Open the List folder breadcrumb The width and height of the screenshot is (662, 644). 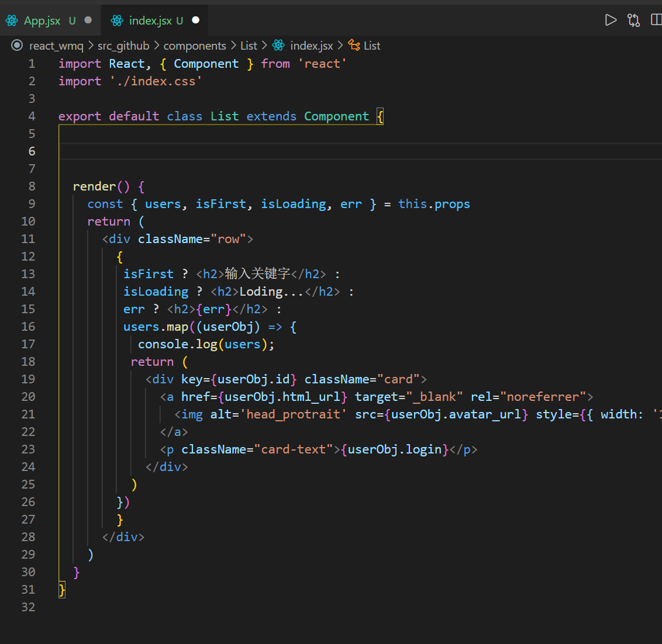tap(249, 46)
